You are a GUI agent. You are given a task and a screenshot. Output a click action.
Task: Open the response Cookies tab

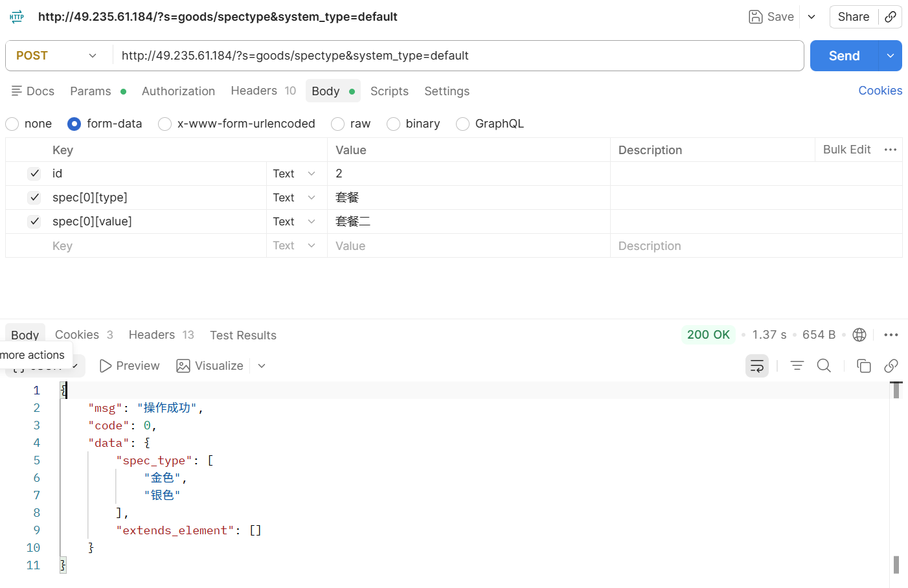coord(84,335)
